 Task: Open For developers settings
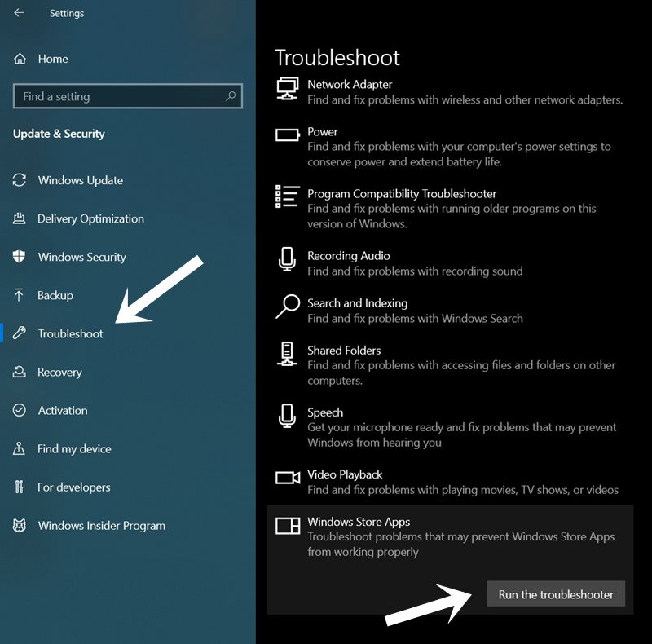pos(74,487)
